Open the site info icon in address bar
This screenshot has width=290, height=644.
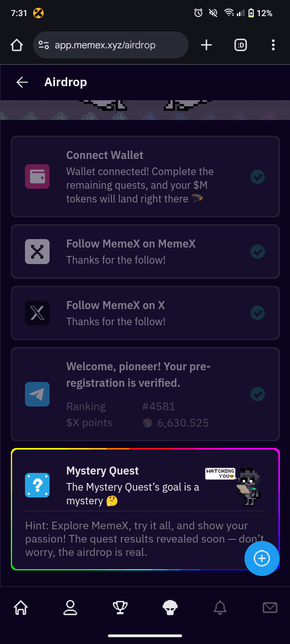(43, 45)
